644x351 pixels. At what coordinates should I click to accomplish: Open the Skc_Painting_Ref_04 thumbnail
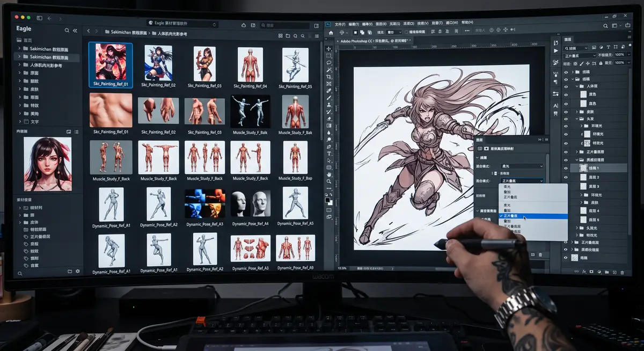(250, 64)
